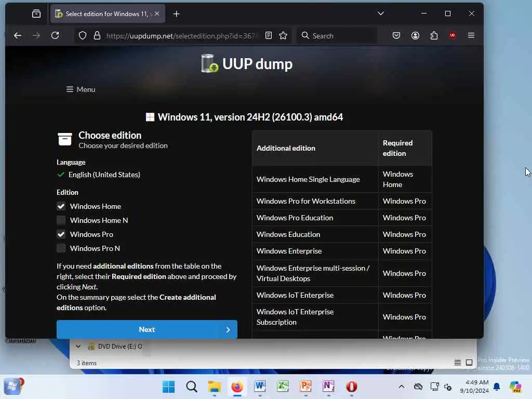Open Windows Start menu

point(169,387)
